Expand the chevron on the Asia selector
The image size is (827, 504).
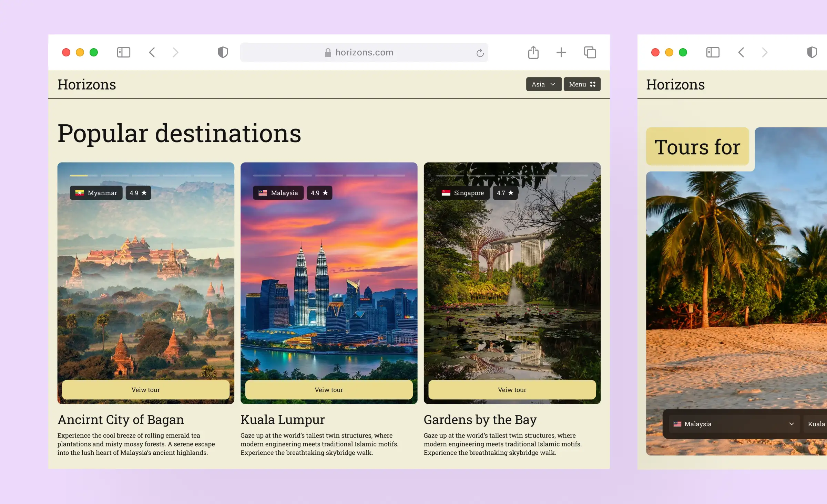click(x=553, y=84)
